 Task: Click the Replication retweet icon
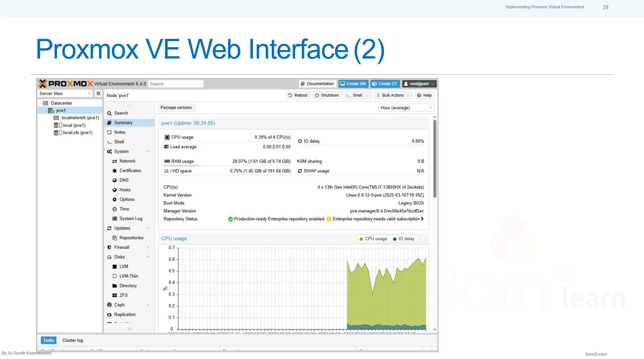tap(109, 314)
